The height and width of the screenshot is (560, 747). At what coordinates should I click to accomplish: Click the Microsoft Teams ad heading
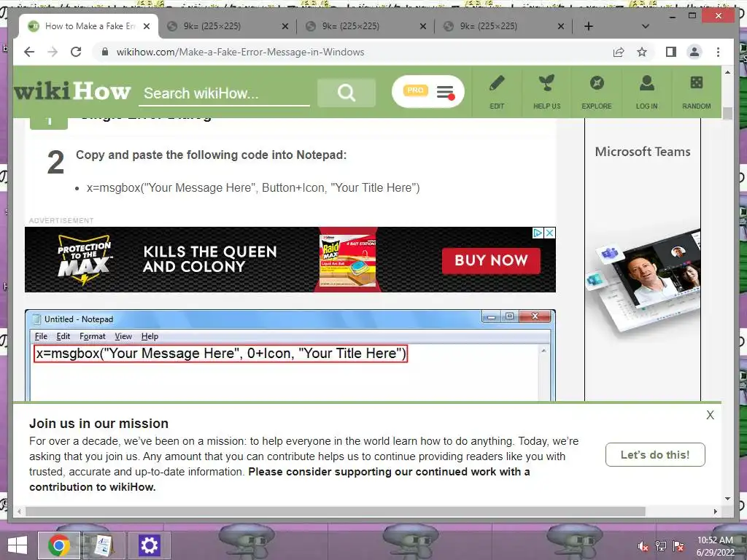click(x=642, y=152)
